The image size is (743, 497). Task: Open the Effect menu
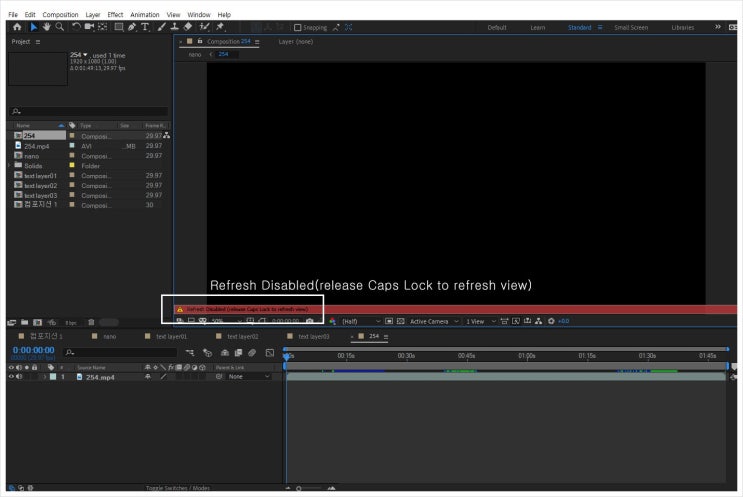tap(115, 15)
